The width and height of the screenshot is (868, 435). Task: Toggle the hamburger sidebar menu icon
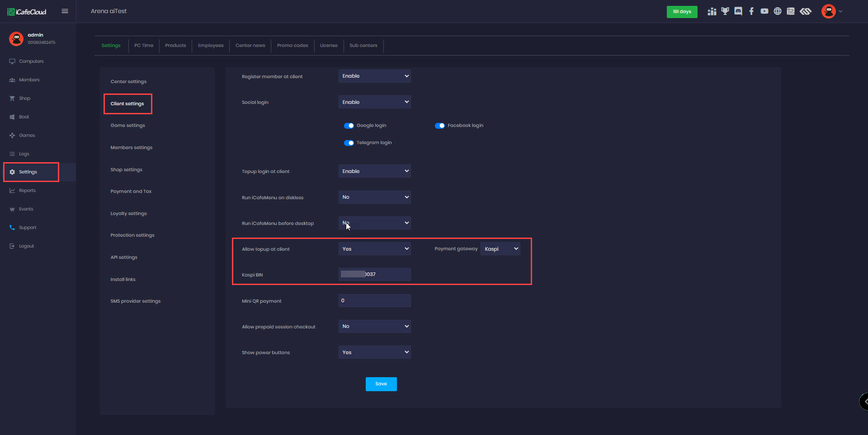pos(65,11)
